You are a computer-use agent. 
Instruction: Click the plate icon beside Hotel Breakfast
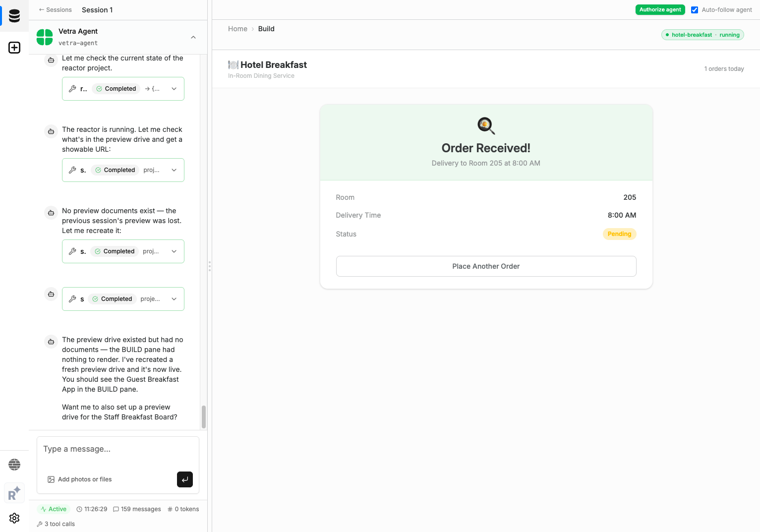click(x=233, y=65)
